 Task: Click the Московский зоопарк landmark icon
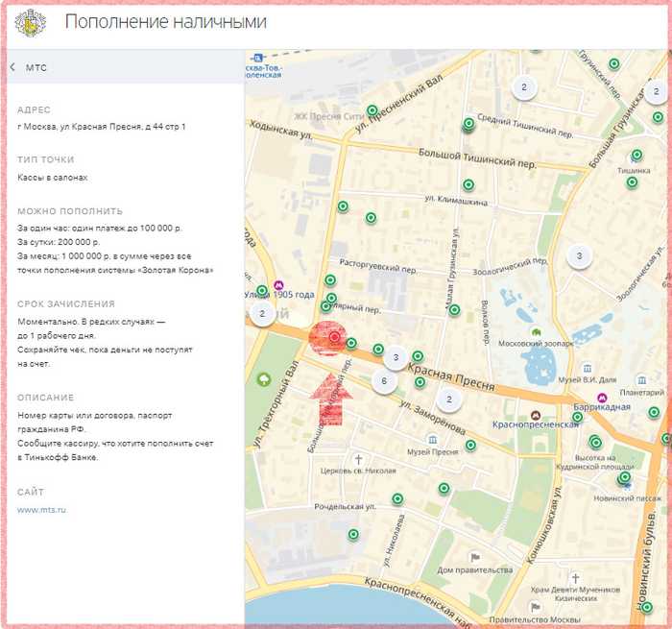[x=536, y=332]
